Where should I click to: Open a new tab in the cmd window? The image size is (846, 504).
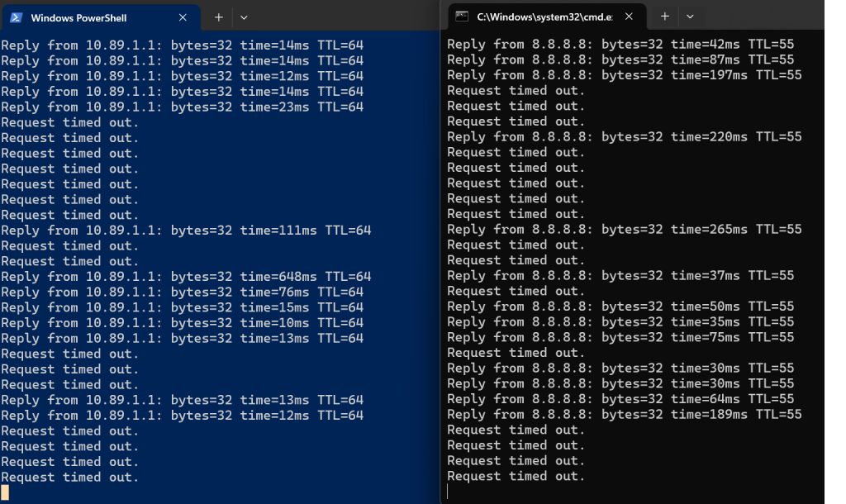(x=665, y=17)
